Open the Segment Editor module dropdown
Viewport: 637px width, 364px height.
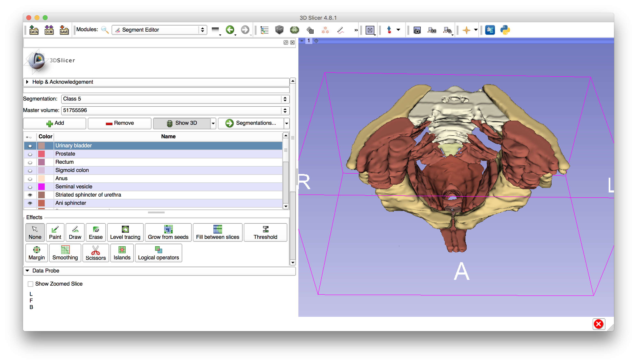pos(159,30)
